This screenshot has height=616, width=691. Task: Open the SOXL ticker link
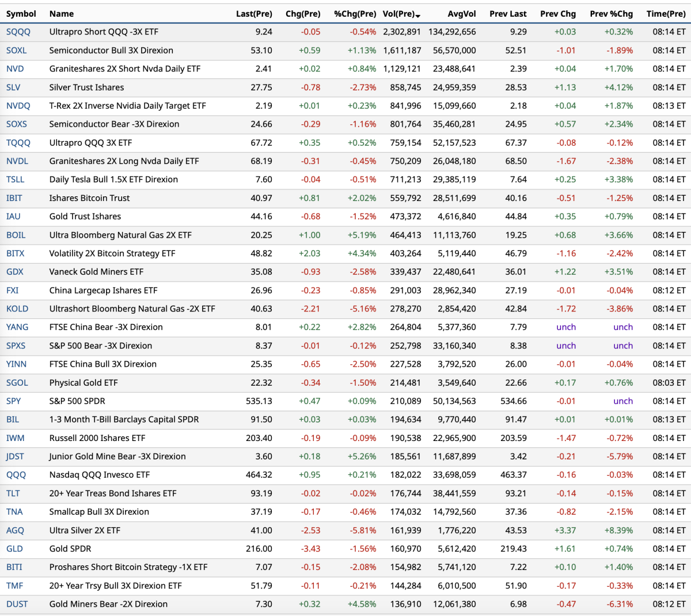point(17,51)
